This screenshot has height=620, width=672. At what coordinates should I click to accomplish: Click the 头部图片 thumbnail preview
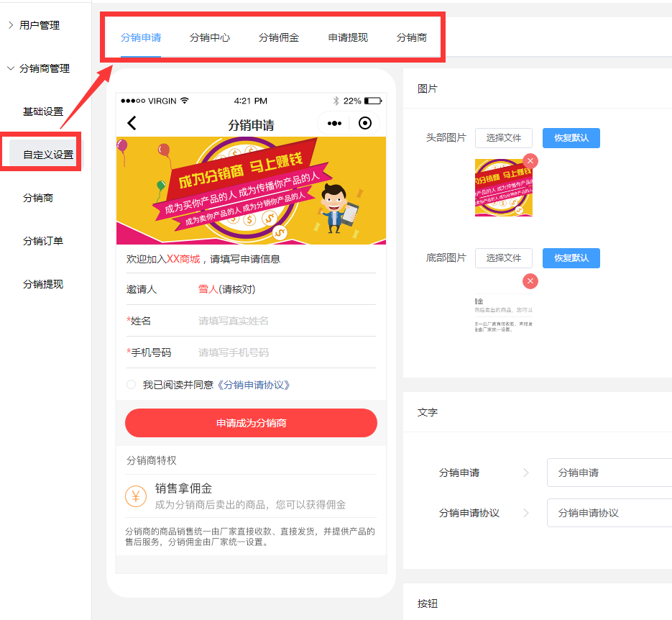point(504,188)
